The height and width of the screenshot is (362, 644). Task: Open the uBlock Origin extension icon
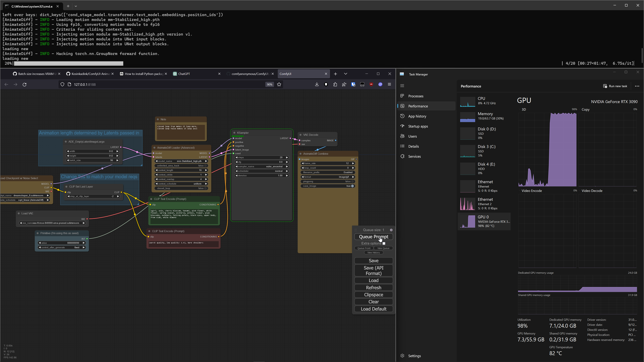point(371,84)
